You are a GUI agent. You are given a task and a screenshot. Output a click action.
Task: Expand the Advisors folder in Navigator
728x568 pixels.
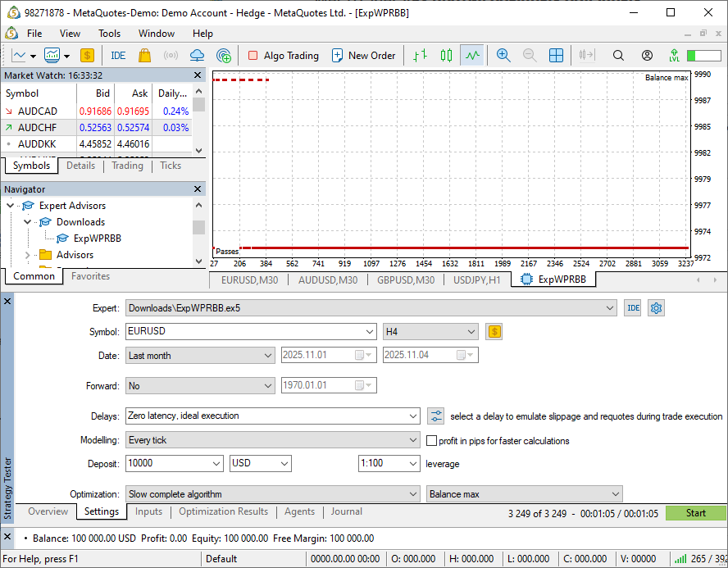27,255
